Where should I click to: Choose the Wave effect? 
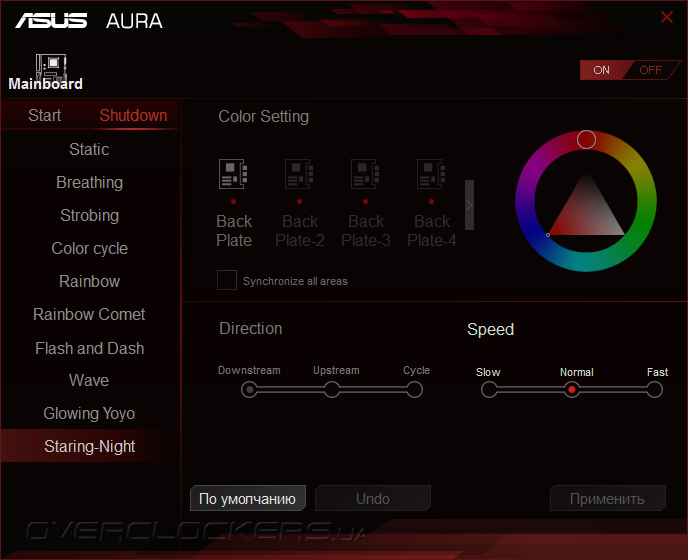pos(89,381)
